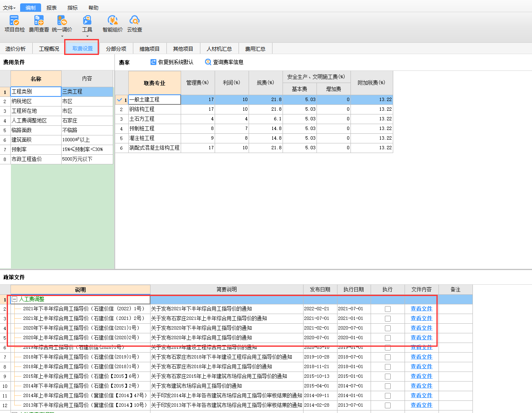Open the 报表 menu
The height and width of the screenshot is (413, 532).
pyautogui.click(x=52, y=8)
